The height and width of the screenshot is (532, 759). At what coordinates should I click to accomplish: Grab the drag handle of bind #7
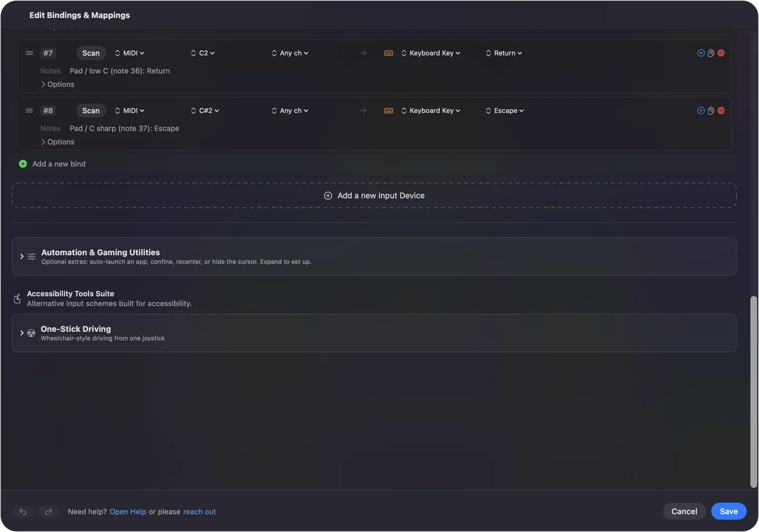(29, 53)
